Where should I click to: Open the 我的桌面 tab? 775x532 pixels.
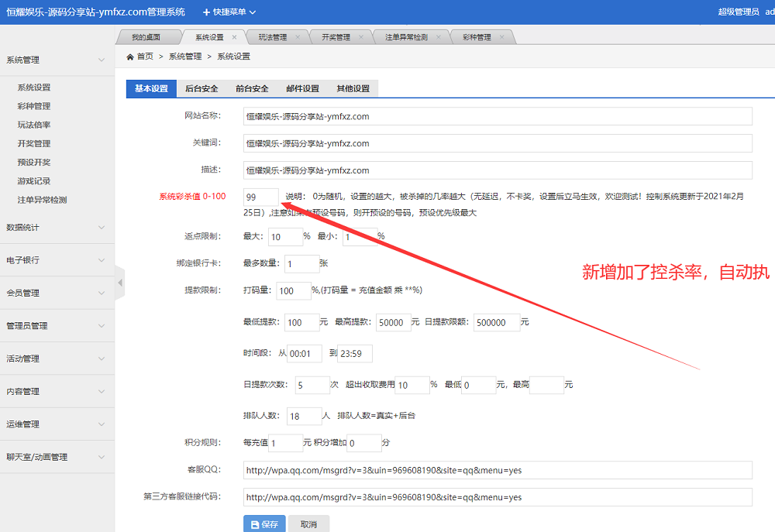[146, 37]
